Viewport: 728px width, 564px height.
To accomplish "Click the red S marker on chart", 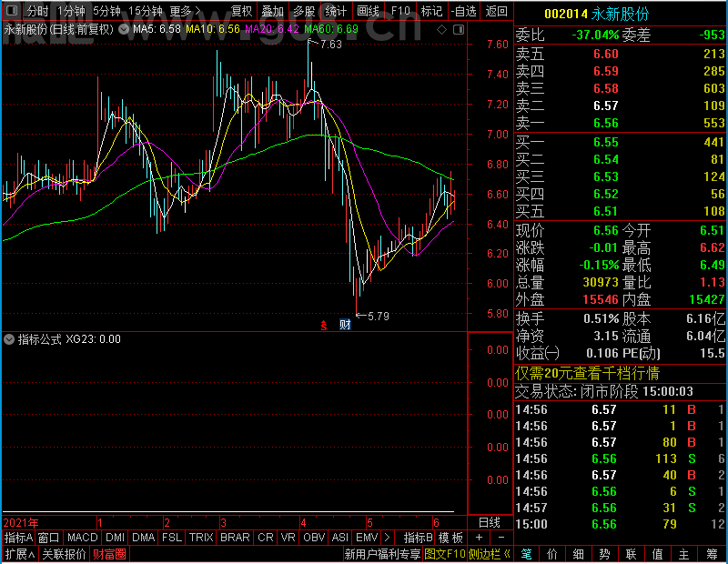I will click(324, 325).
